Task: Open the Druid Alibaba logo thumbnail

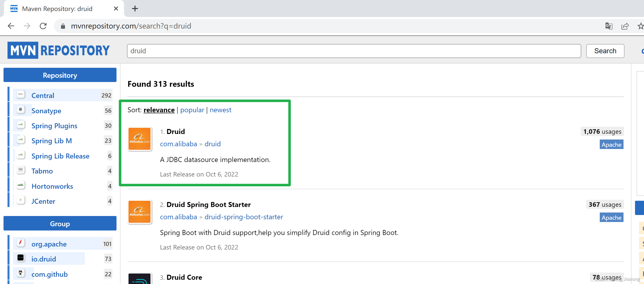Action: click(139, 139)
